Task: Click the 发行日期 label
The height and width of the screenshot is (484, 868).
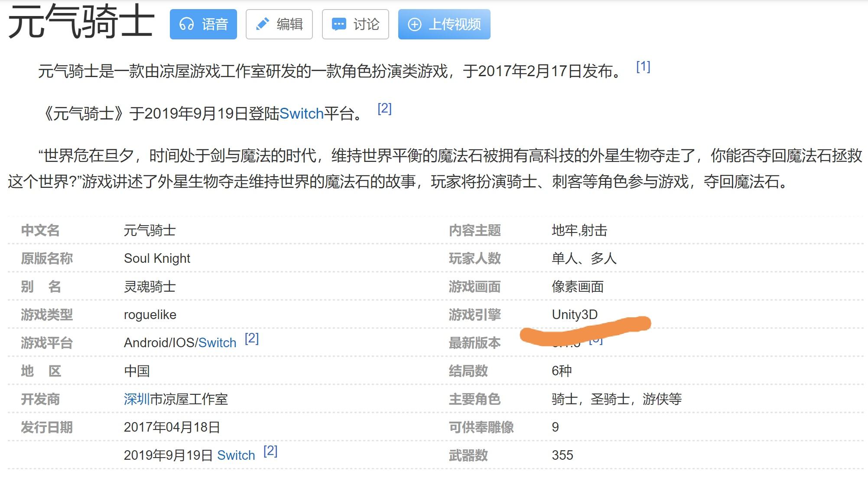Action: pyautogui.click(x=47, y=427)
